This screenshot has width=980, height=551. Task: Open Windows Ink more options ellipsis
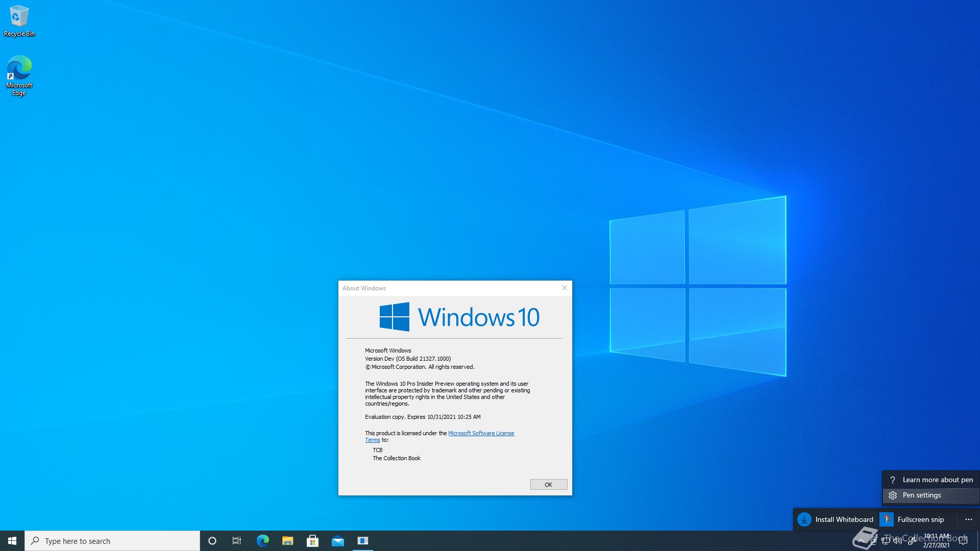coord(969,519)
